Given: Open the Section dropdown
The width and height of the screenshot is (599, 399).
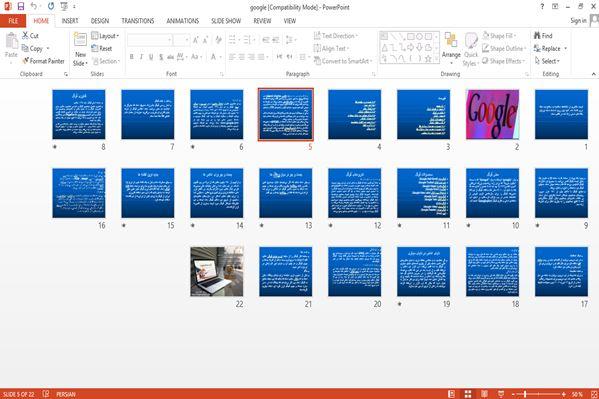Looking at the screenshot, I should 105,61.
